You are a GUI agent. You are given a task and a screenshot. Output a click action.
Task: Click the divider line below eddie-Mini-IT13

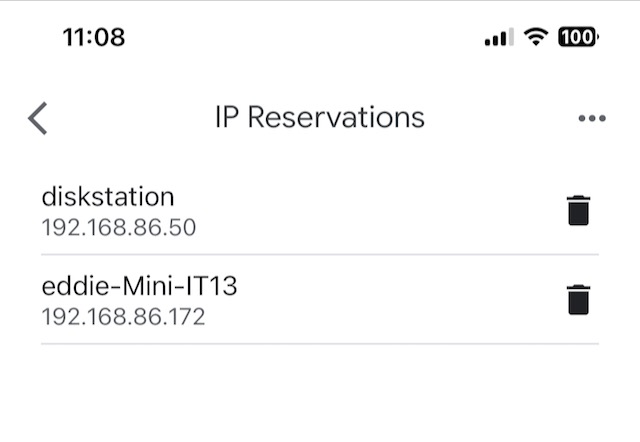[x=319, y=344]
